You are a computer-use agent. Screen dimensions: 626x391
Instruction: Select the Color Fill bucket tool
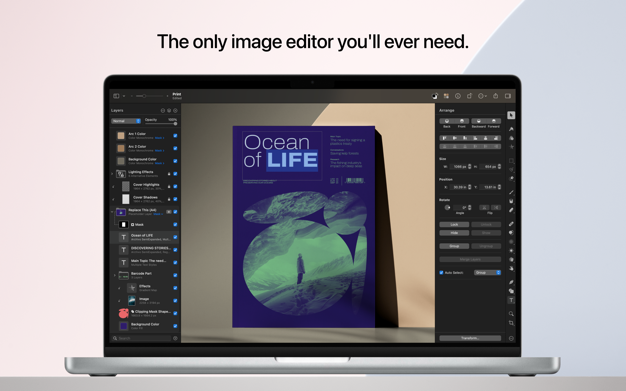[511, 201]
